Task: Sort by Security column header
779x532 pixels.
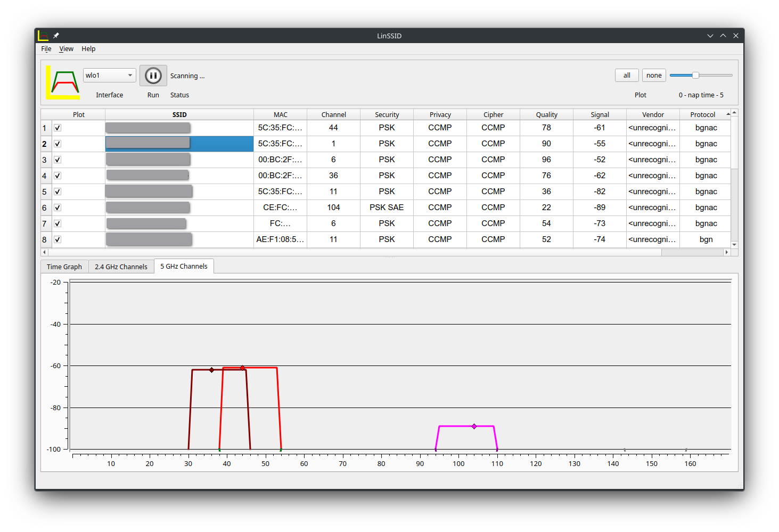Action: (387, 114)
